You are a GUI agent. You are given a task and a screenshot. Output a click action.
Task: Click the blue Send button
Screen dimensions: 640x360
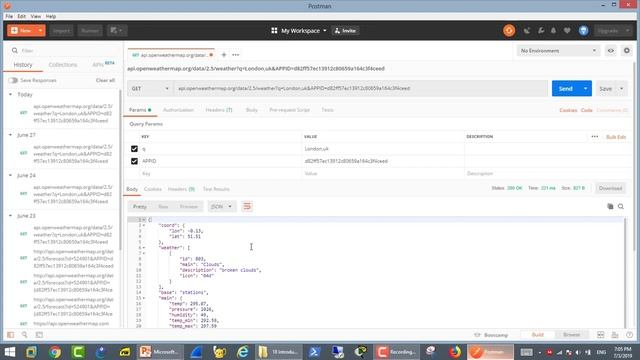(565, 89)
